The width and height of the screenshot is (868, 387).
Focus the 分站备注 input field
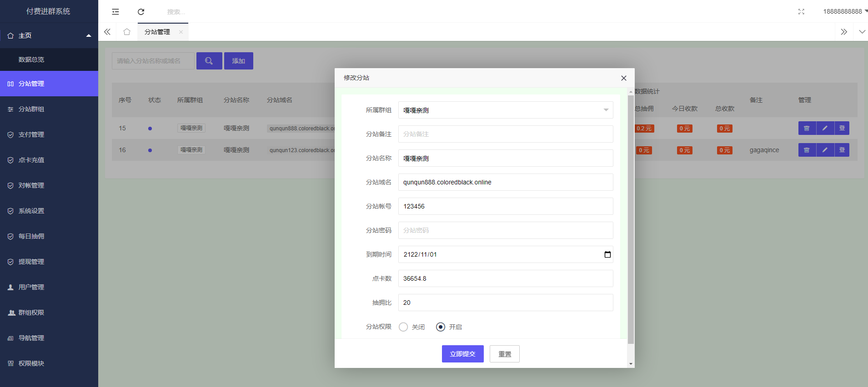(x=506, y=134)
